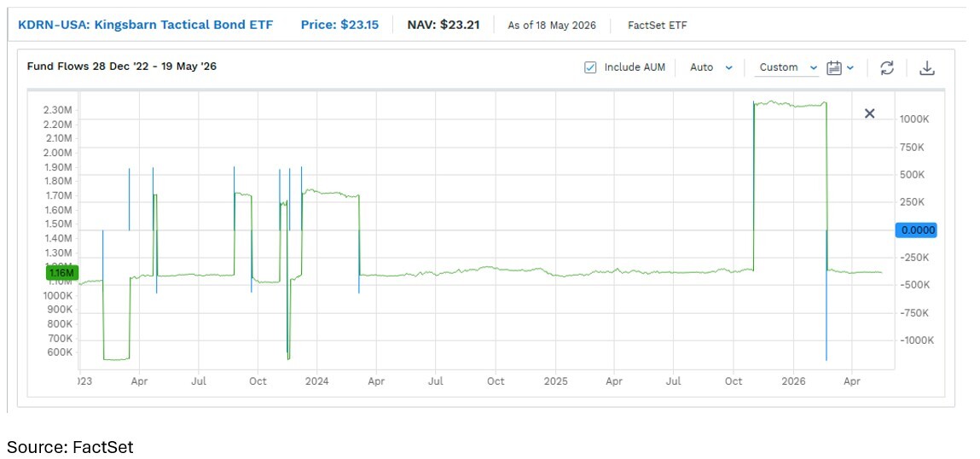
Task: Open the calendar date picker icon
Action: pos(834,67)
